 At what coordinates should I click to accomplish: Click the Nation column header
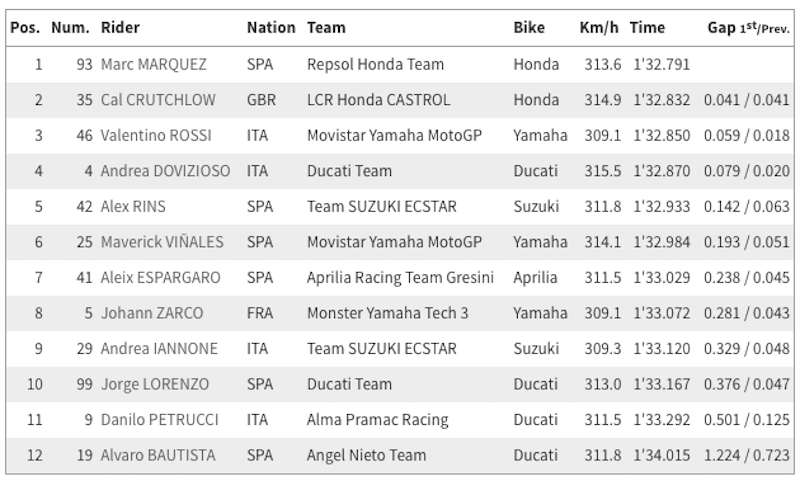coord(271,28)
